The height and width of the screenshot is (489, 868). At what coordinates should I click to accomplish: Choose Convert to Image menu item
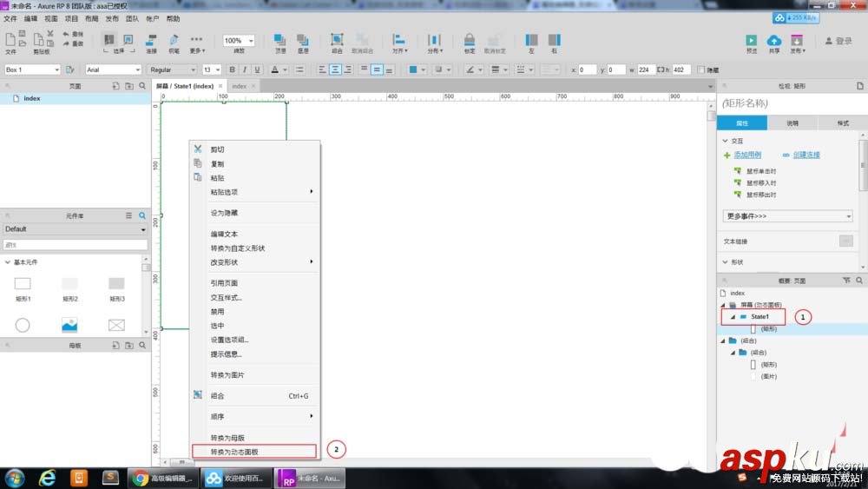click(254, 375)
